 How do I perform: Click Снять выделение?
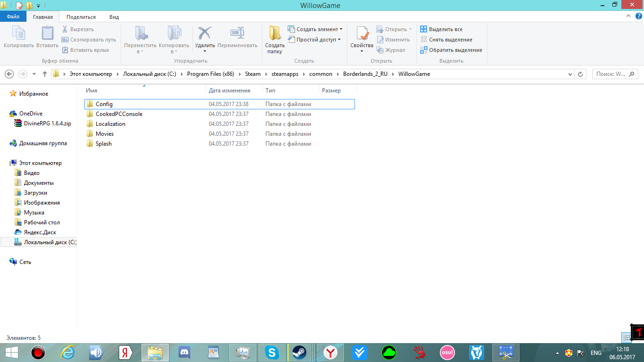pyautogui.click(x=446, y=40)
